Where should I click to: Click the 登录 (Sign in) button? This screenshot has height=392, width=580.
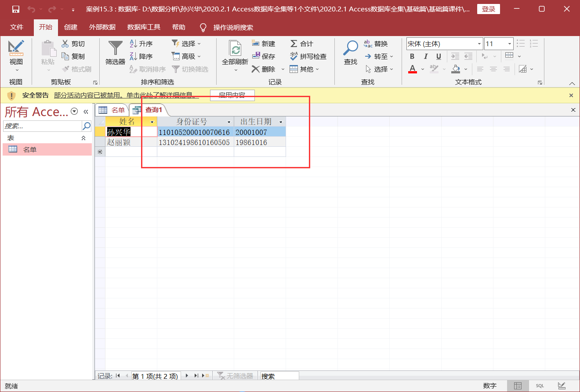point(489,9)
